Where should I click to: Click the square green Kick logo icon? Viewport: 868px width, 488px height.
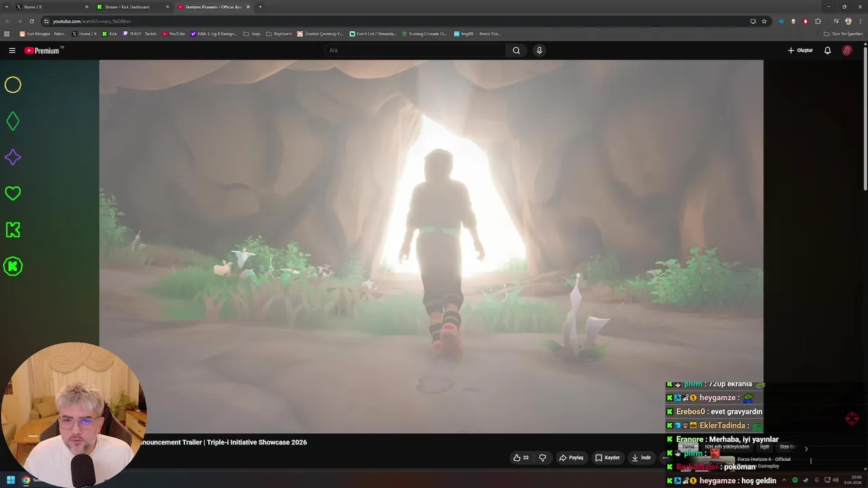(13, 230)
